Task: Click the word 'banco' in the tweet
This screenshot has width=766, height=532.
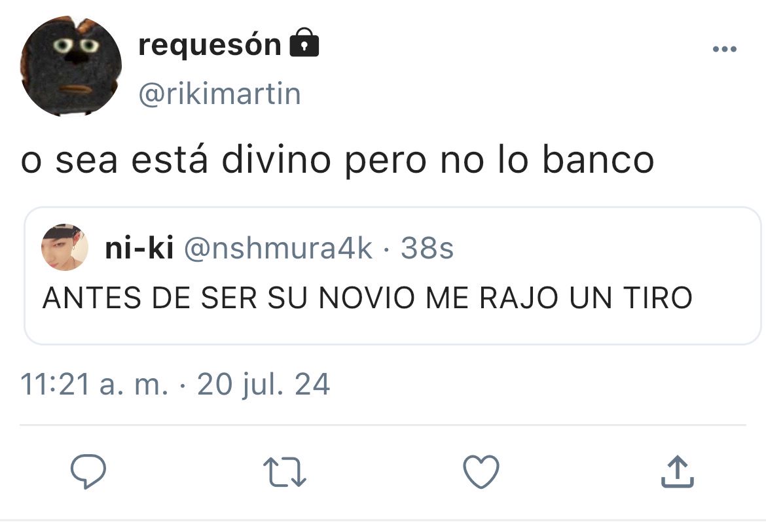Action: click(598, 159)
